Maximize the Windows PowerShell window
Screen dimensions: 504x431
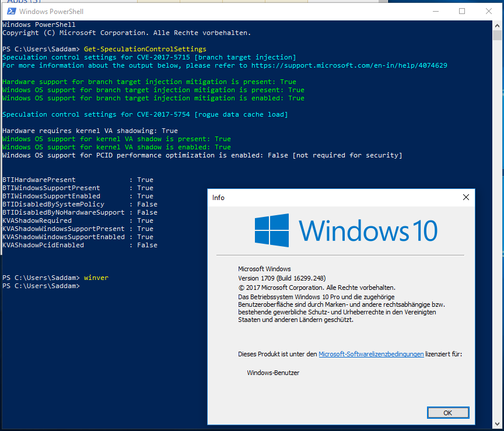462,11
